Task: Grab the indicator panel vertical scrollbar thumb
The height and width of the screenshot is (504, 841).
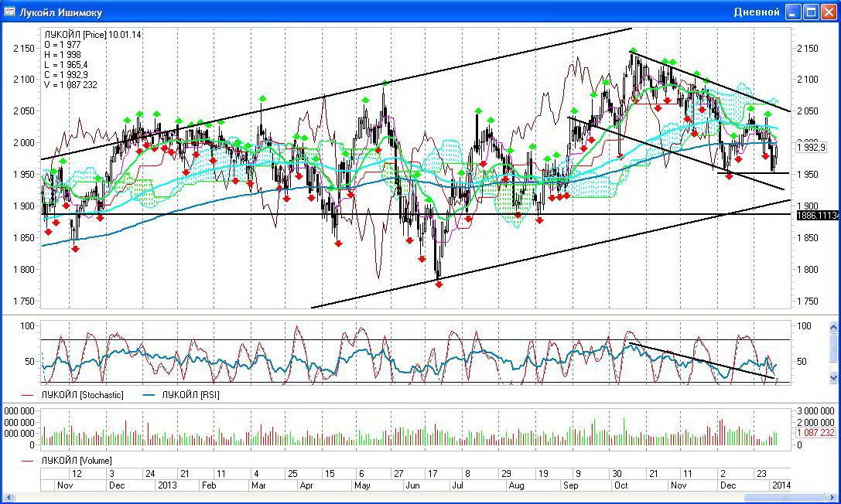Action: pos(833,348)
